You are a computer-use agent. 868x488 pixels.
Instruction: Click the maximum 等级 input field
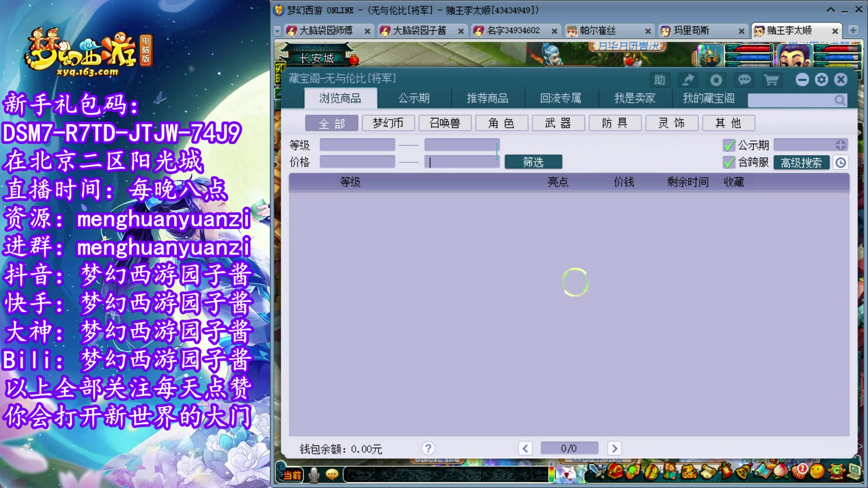(x=462, y=145)
